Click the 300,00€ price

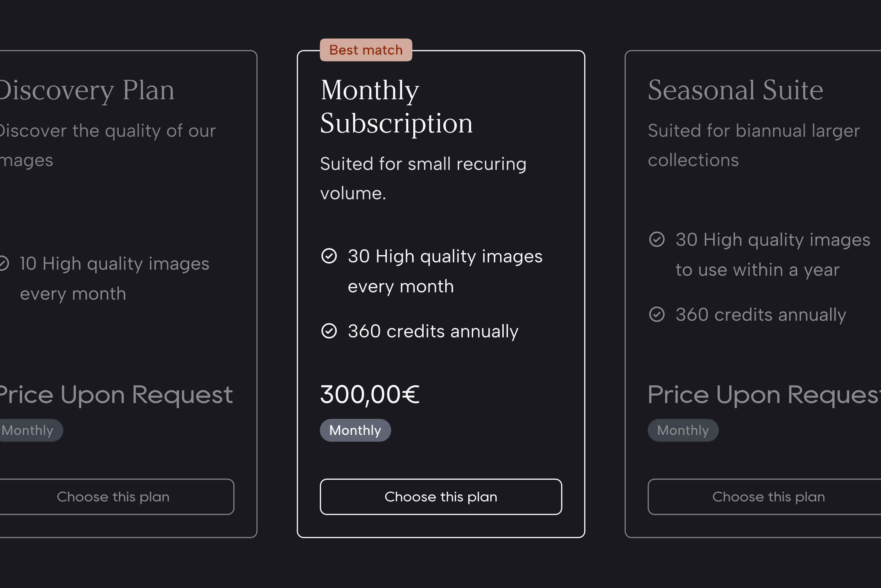click(370, 395)
